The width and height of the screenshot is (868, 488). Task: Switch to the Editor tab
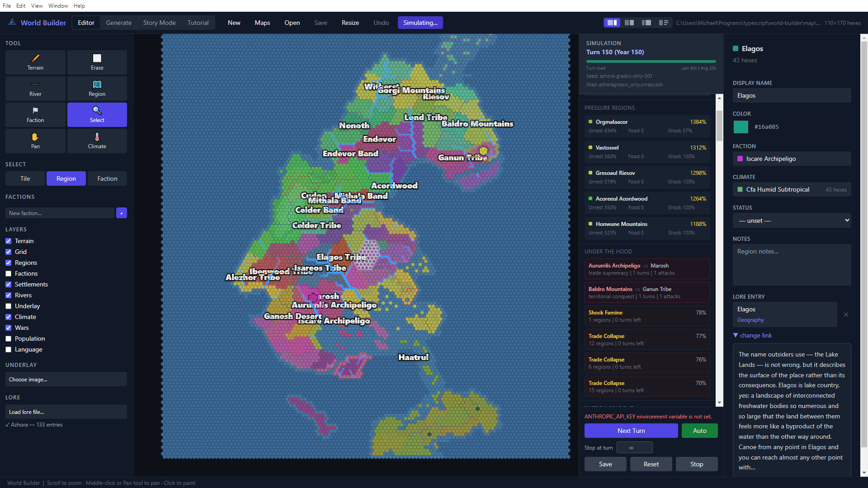click(x=86, y=23)
